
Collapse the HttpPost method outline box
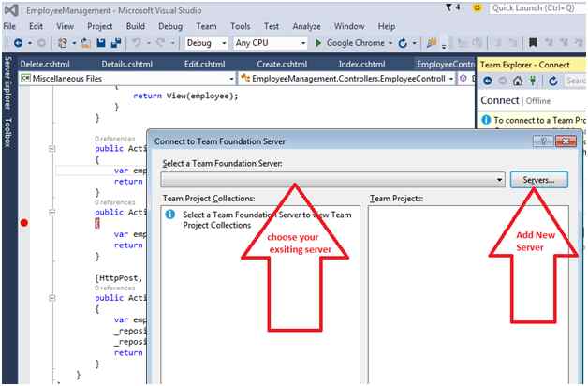[x=52, y=298]
